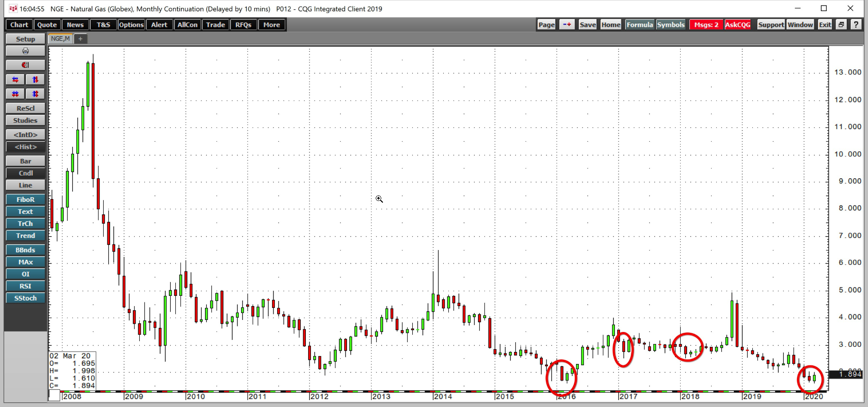
Task: Click the small box at chart bottom-left corner
Action: pos(55,395)
